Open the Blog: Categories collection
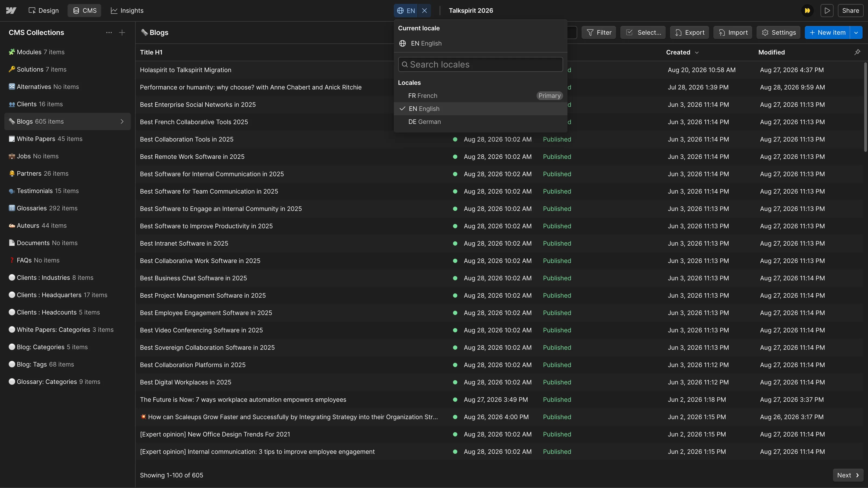The height and width of the screenshot is (488, 868). 67,347
